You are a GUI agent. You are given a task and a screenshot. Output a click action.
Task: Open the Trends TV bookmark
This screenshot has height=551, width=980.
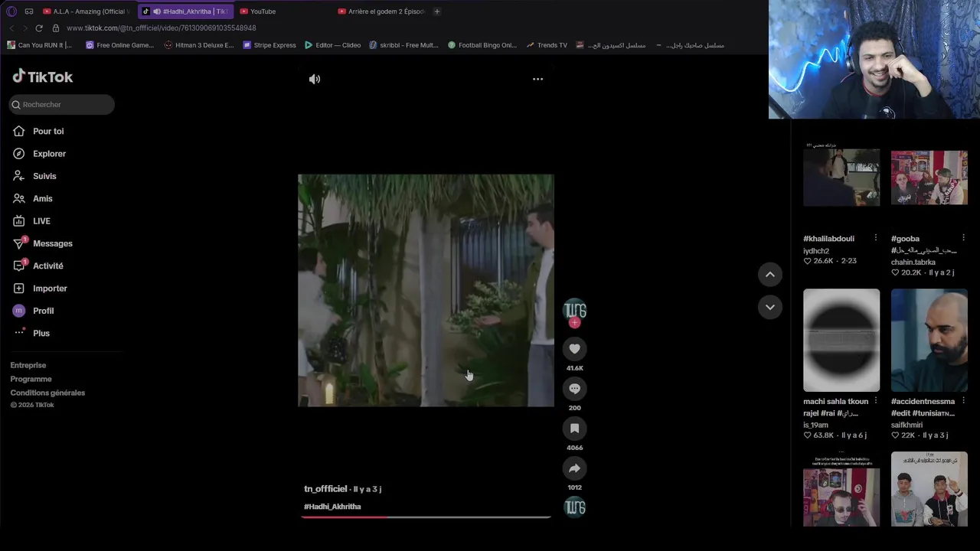pyautogui.click(x=547, y=45)
